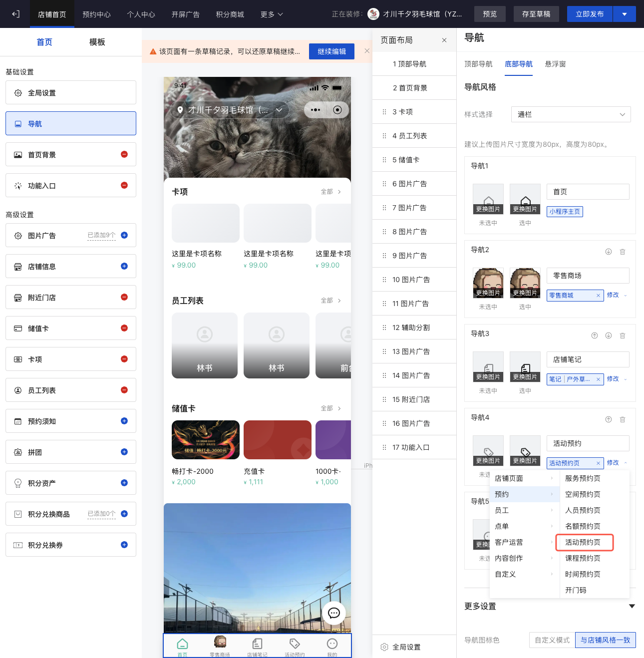
Task: Select 5 储值卡 in the layout list
Action: [414, 160]
